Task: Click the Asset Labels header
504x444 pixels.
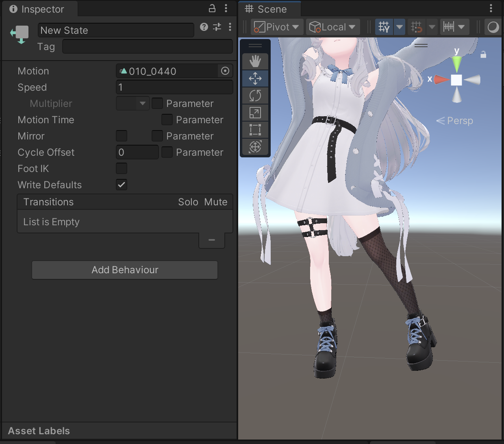Action: [39, 431]
